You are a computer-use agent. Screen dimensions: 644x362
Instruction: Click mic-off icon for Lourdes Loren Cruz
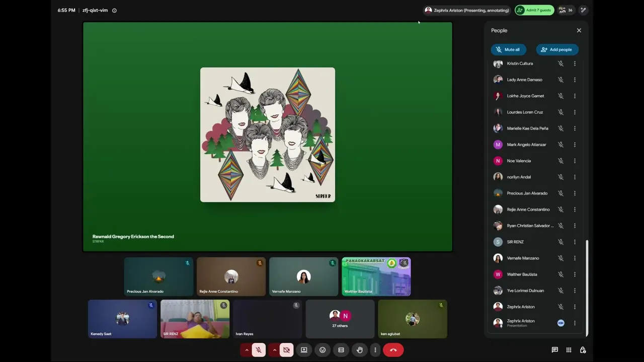click(x=560, y=112)
